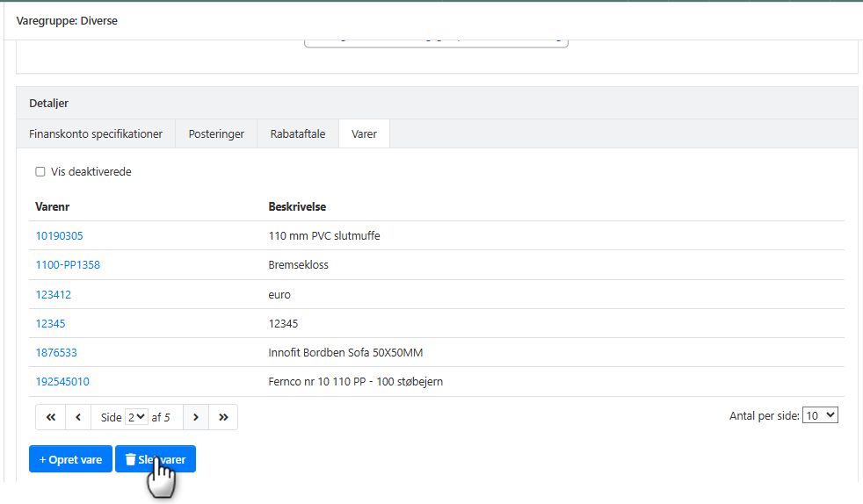Click the Varenr column header
863x504 pixels.
53,207
